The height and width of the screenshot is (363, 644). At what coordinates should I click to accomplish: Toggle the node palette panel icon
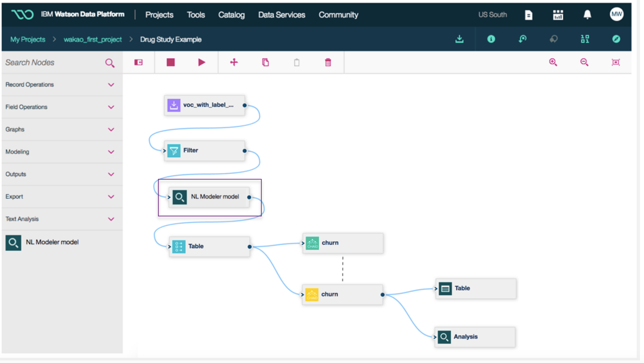tap(138, 62)
